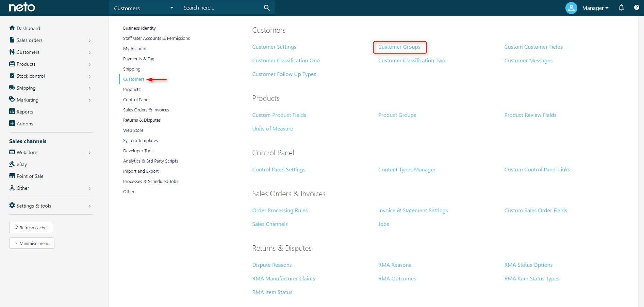The height and width of the screenshot is (307, 644).
Task: Open Customer Follow Up Types link
Action: pos(284,74)
